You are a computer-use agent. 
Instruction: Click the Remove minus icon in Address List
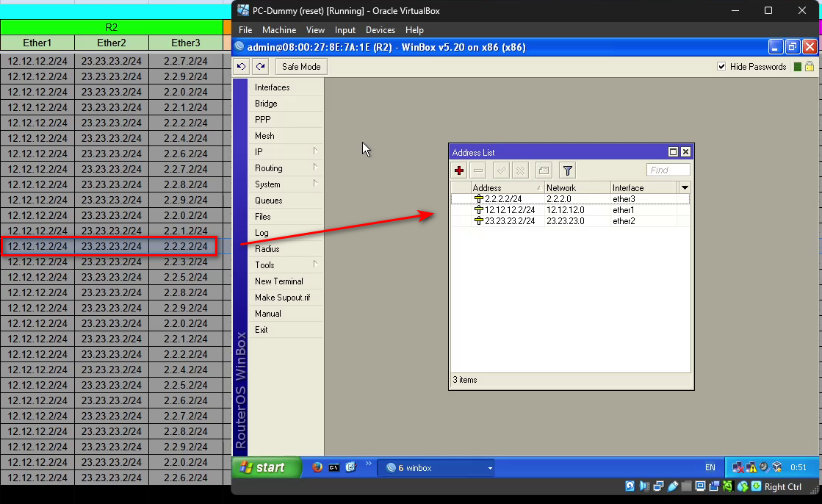tap(478, 170)
